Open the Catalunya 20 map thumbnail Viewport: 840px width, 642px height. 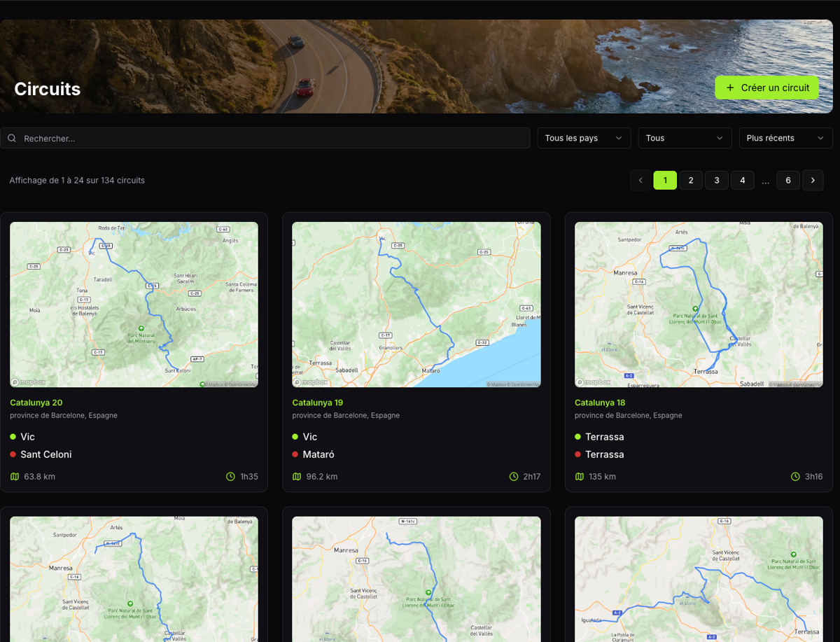tap(134, 305)
